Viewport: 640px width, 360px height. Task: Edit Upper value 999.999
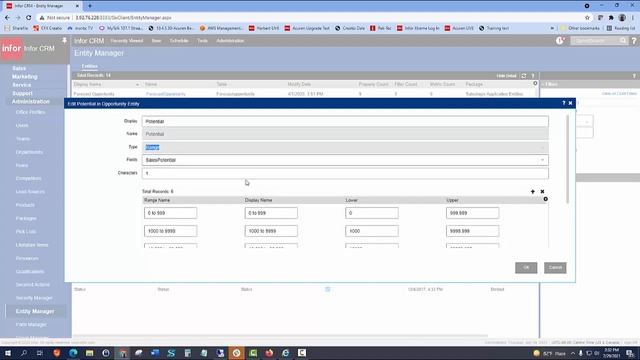click(472, 213)
